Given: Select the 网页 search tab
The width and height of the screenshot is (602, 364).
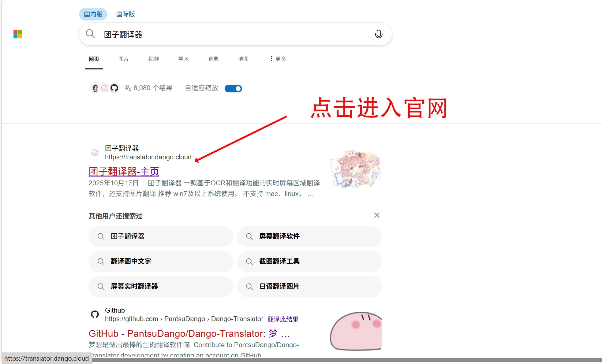Looking at the screenshot, I should (x=94, y=59).
